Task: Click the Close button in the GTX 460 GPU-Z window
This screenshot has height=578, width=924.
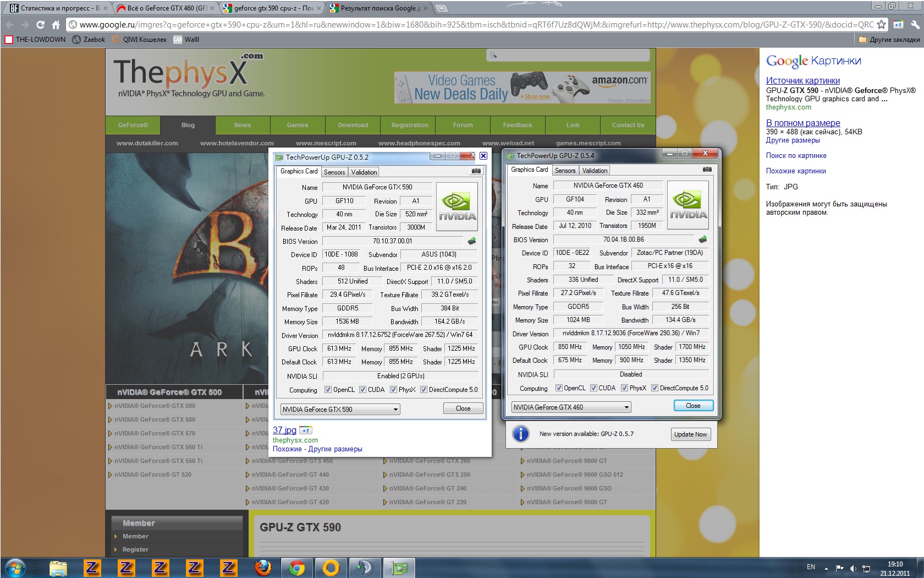Action: point(693,406)
